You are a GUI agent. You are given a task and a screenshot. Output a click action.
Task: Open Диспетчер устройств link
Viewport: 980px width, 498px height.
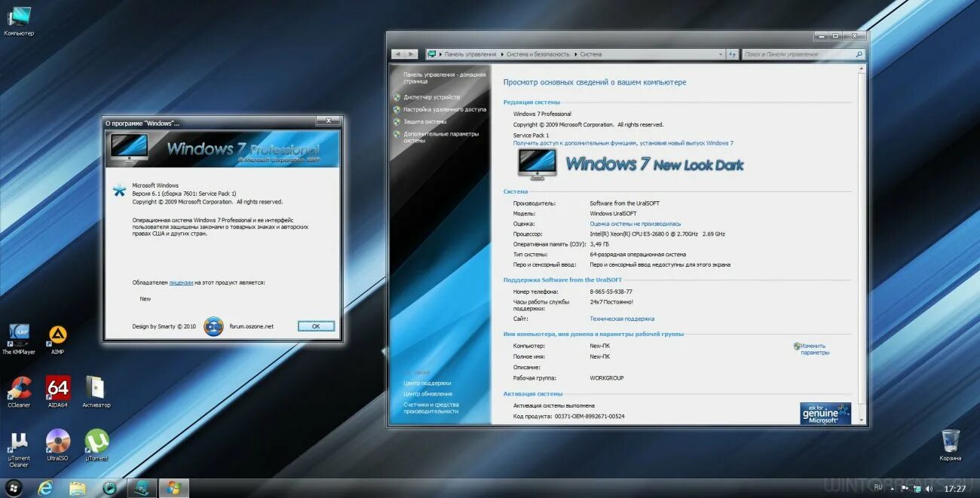pos(431,97)
